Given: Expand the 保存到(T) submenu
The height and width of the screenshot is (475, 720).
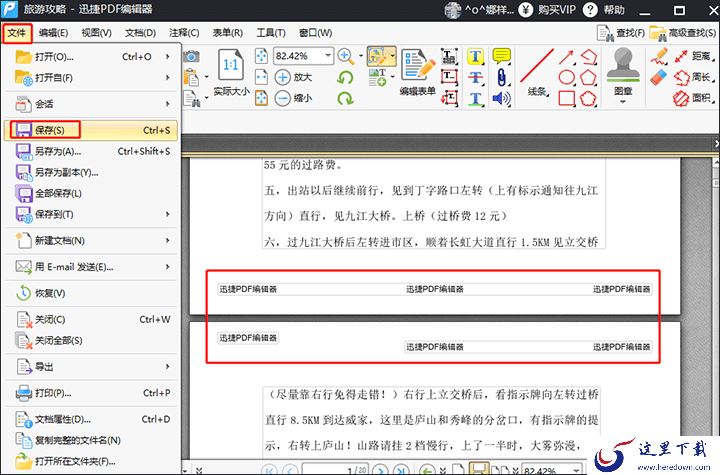Looking at the screenshot, I should tap(92, 215).
